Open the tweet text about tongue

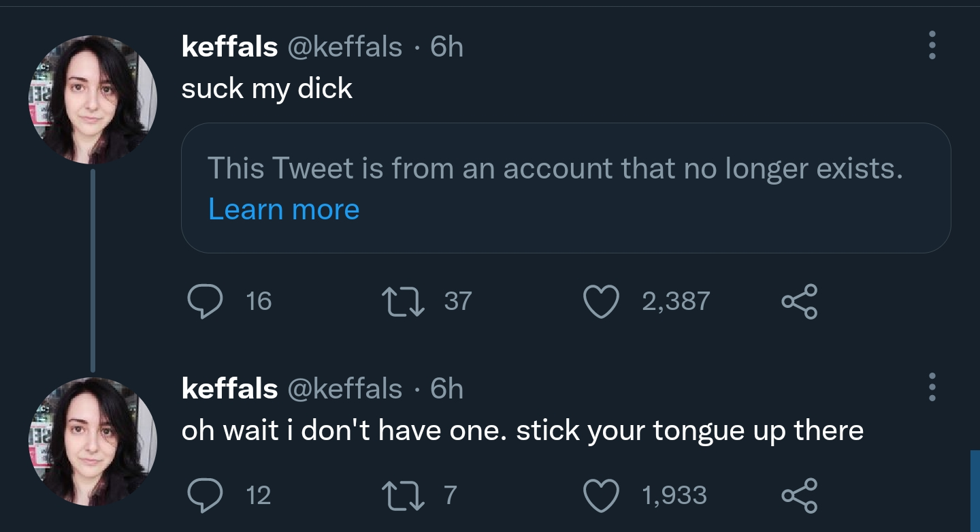tap(522, 431)
